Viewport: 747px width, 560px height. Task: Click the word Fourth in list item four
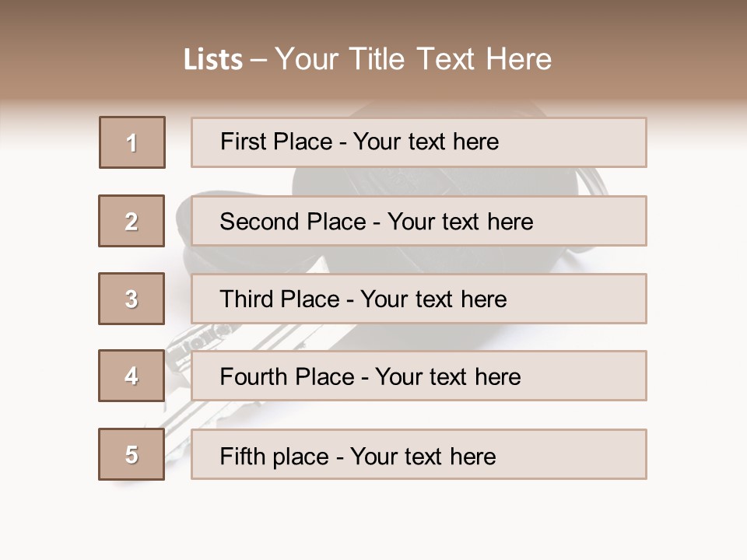point(252,377)
